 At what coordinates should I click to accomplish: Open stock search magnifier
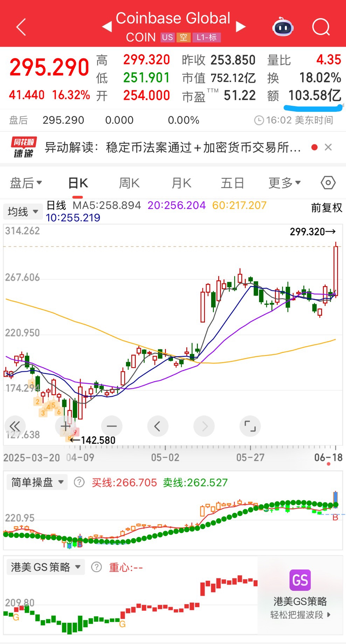point(321,27)
